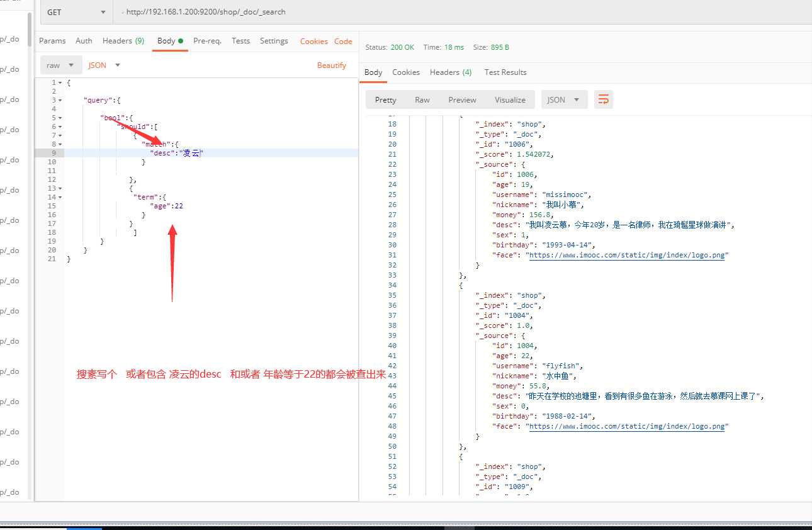Select the Visualize response view
This screenshot has width=812, height=530.
coord(510,100)
